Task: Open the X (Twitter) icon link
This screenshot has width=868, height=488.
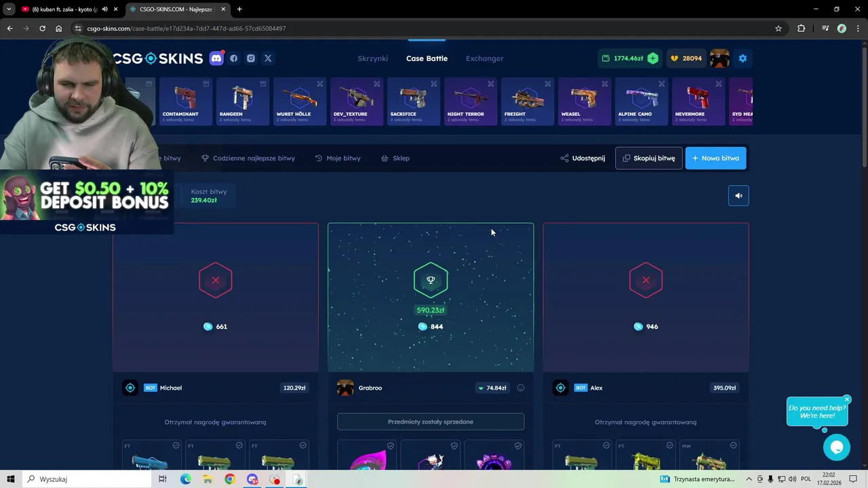Action: pyautogui.click(x=268, y=58)
